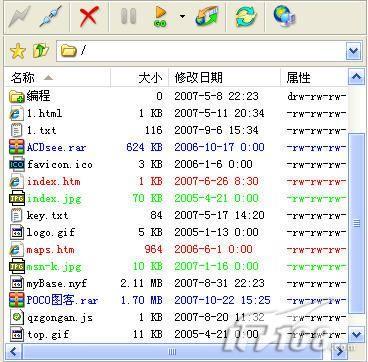Click the ACDsee.rar archive icon
The width and height of the screenshot is (368, 362).
[x=16, y=147]
